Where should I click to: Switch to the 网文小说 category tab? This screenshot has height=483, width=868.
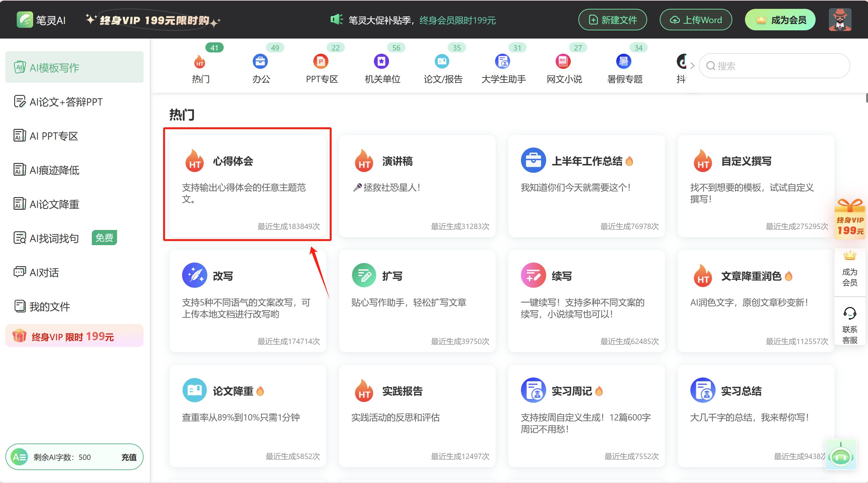(x=564, y=69)
